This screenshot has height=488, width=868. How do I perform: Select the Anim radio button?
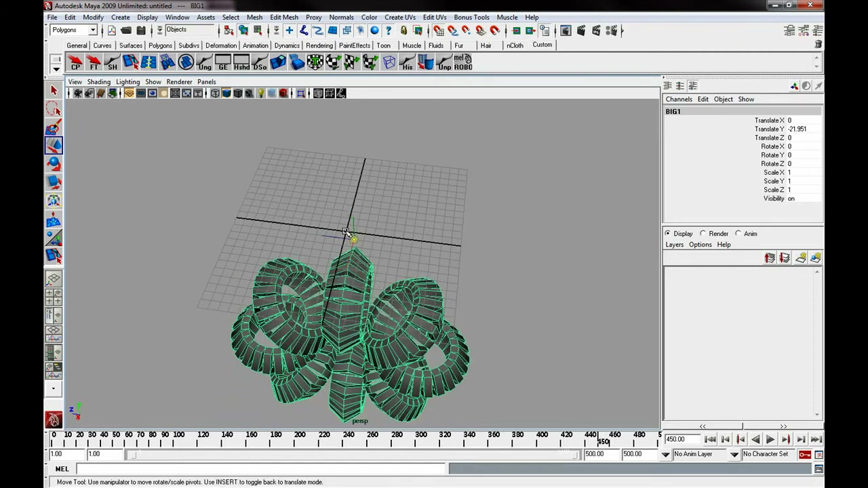click(738, 234)
